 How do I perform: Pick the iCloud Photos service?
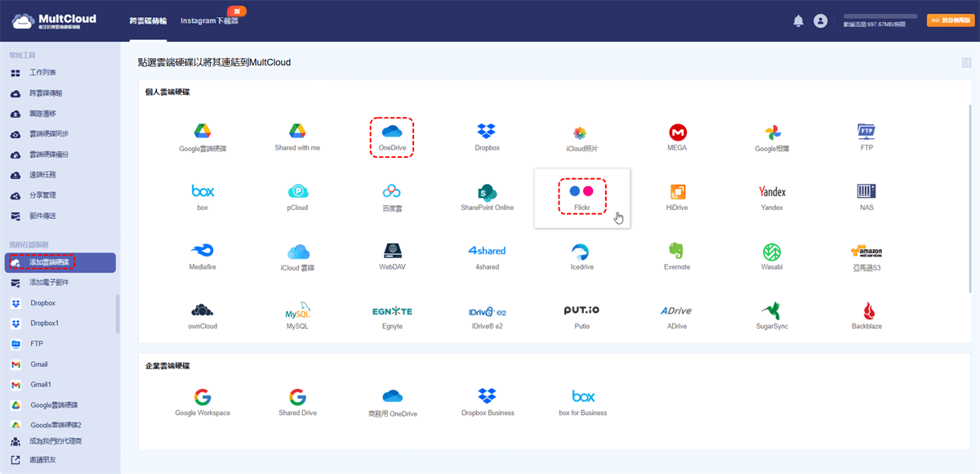click(580, 132)
